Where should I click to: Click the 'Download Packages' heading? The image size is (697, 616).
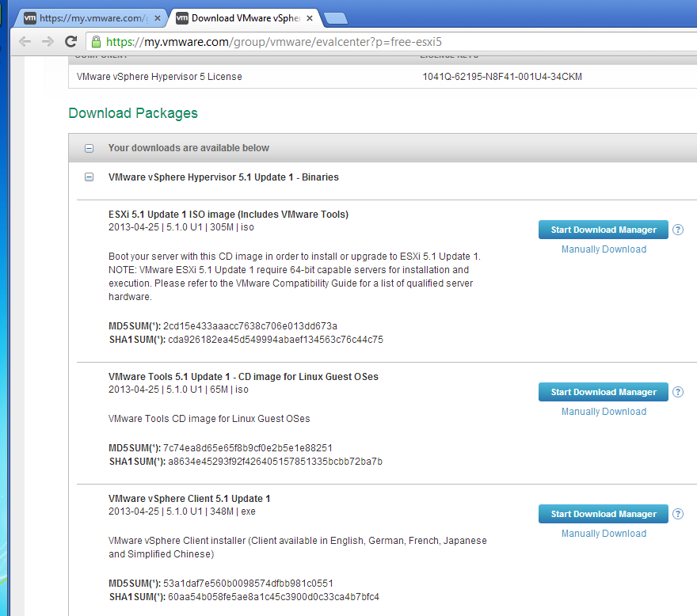(133, 113)
